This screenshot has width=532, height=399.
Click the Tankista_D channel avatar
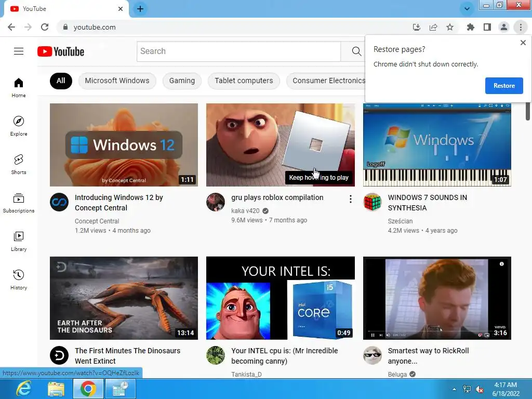216,355
